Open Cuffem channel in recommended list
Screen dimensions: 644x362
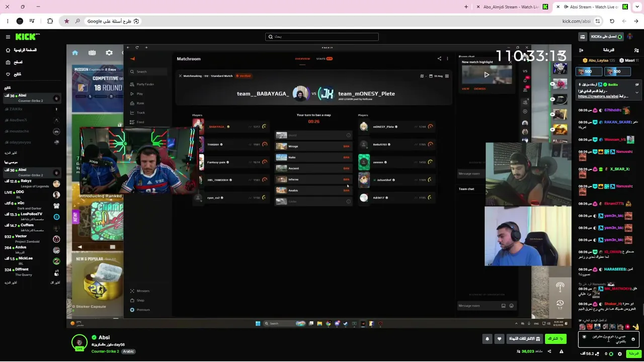(32, 228)
